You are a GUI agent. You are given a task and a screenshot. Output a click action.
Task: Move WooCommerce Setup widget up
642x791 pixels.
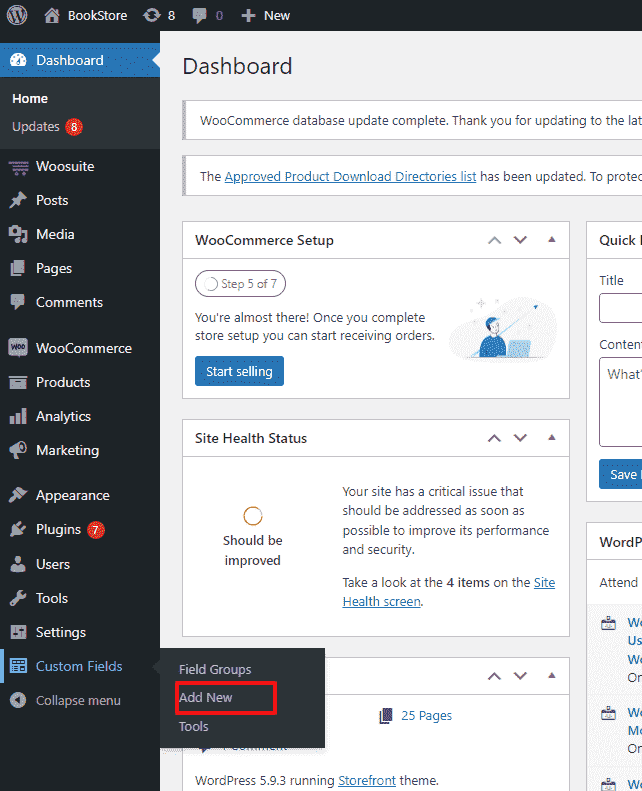pos(494,240)
